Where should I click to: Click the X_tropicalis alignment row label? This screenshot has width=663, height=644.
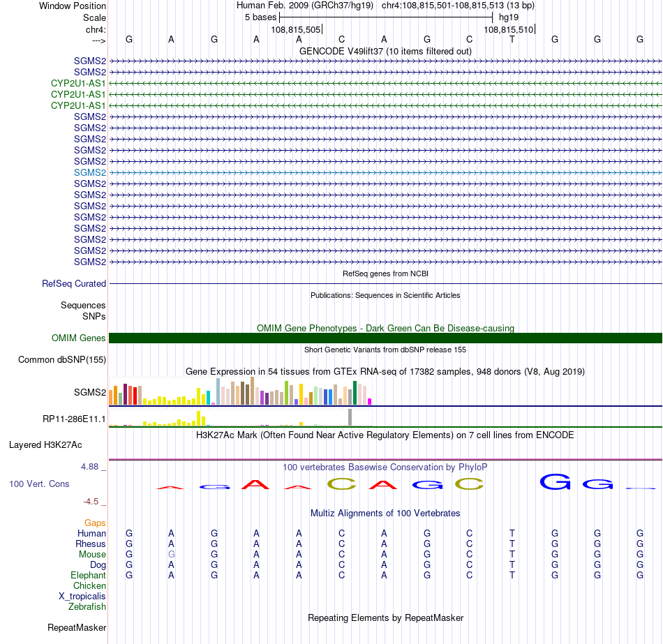pyautogui.click(x=82, y=597)
